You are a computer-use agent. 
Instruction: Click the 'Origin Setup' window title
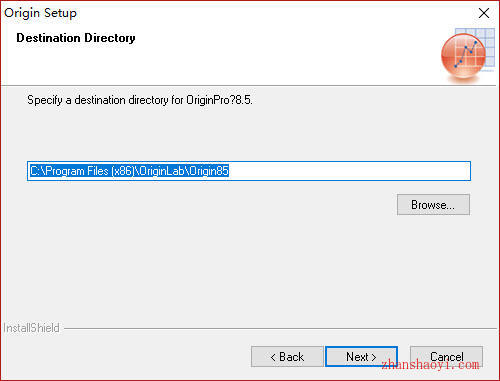[40, 13]
